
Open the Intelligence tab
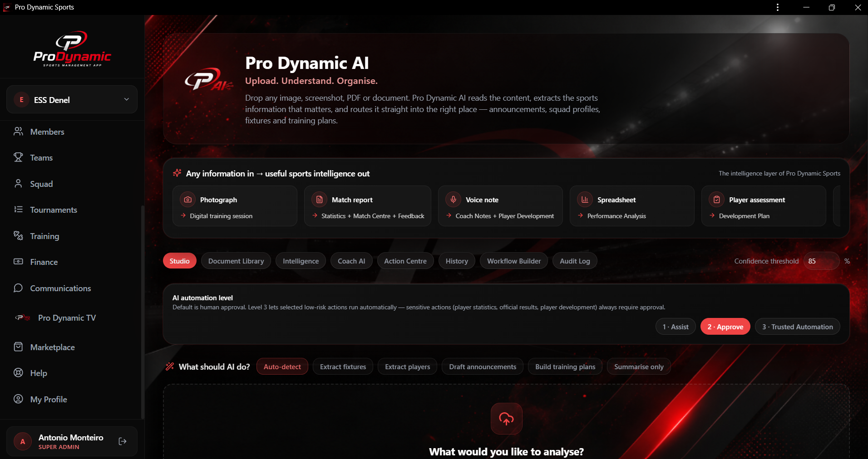pyautogui.click(x=301, y=261)
